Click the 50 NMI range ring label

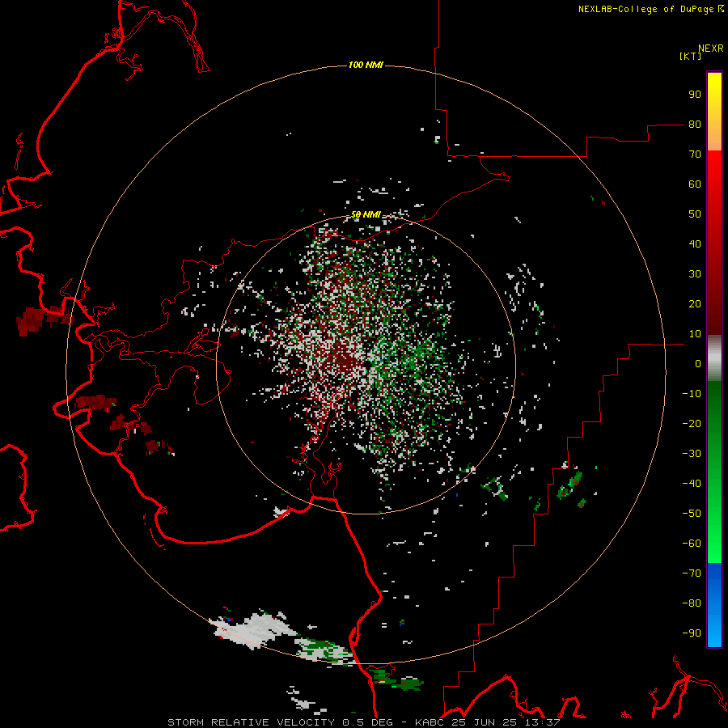tap(366, 214)
